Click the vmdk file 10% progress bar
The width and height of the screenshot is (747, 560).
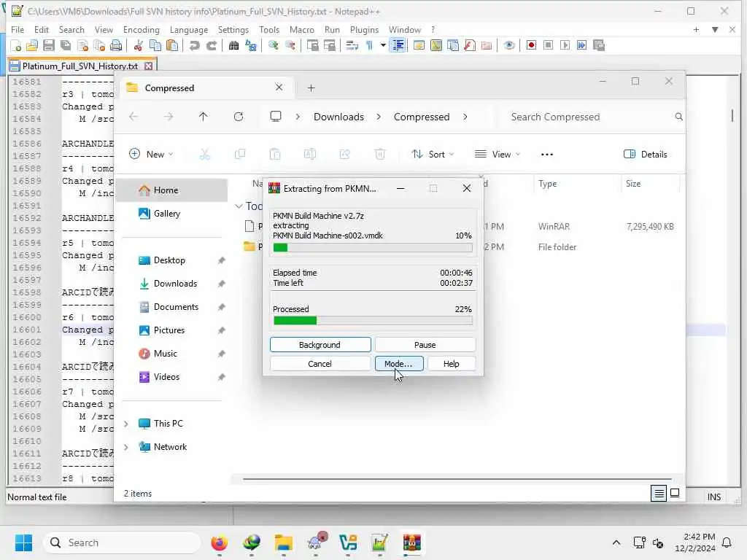tap(373, 248)
